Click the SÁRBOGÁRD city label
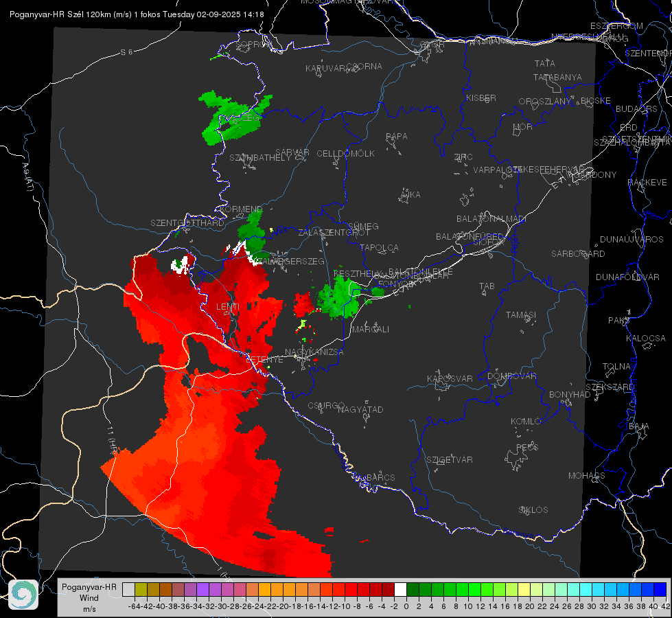This screenshot has width=672, height=618. (578, 254)
